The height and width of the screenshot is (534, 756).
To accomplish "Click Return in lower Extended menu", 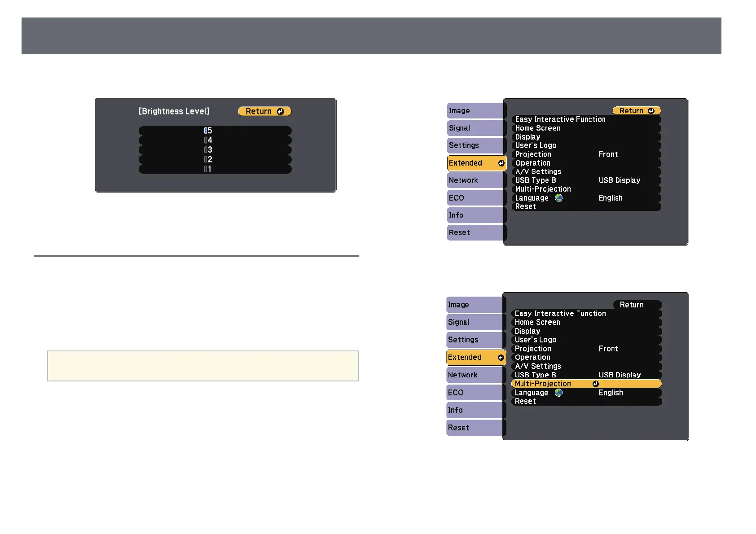I will [x=637, y=305].
